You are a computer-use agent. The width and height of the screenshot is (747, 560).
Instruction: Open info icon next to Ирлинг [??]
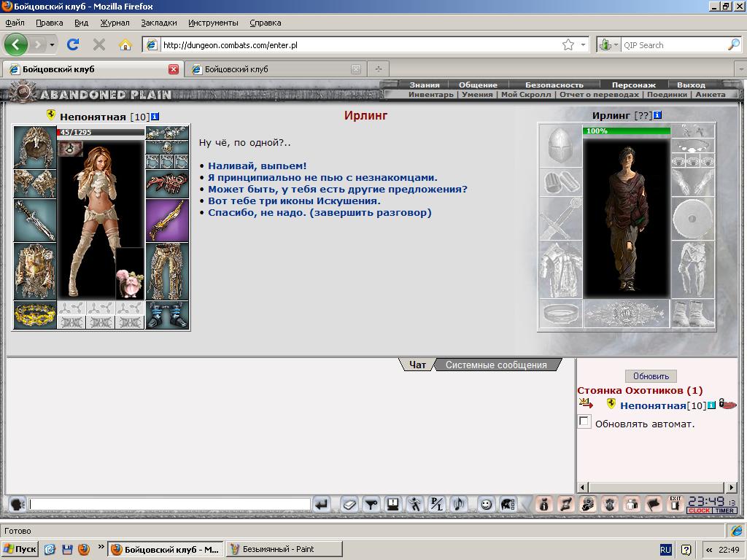pyautogui.click(x=657, y=114)
